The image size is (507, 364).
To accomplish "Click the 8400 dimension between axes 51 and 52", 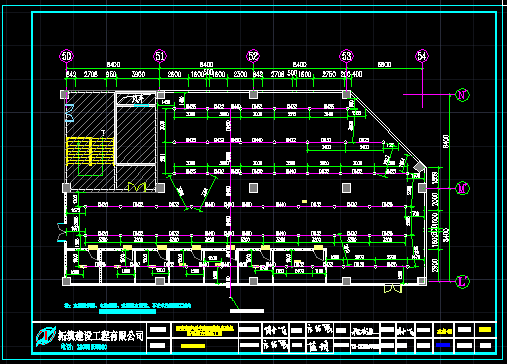I will [x=206, y=64].
